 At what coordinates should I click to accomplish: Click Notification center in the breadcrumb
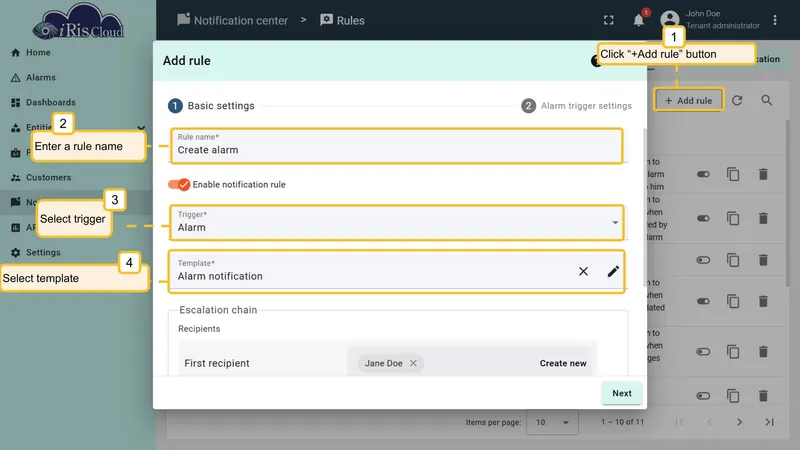click(x=233, y=20)
